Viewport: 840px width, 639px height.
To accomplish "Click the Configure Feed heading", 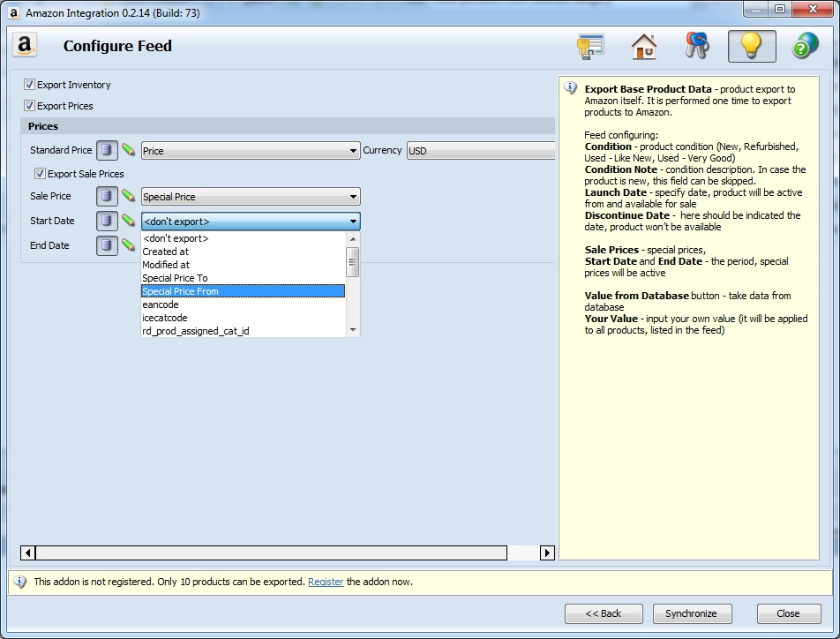I will (118, 46).
